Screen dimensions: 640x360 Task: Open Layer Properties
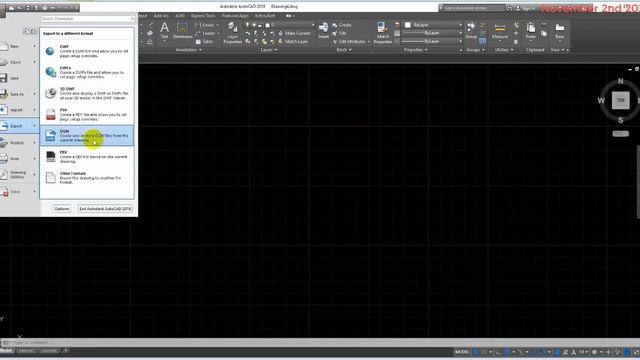click(233, 33)
